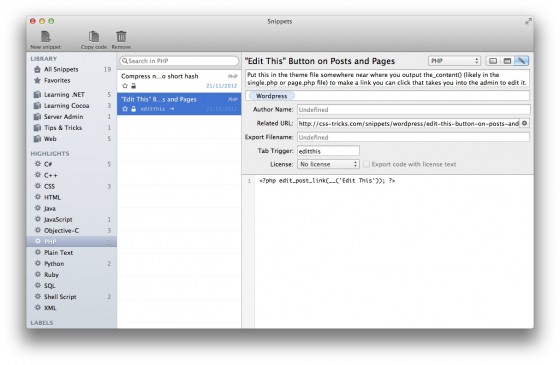Open the Learning Cocoa folder
This screenshot has width=560, height=365.
(x=71, y=106)
